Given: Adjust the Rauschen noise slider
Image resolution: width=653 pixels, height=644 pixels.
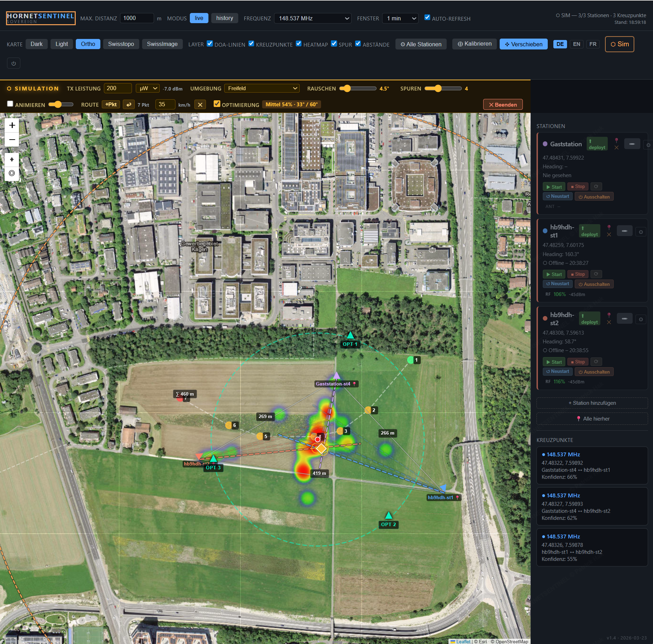Looking at the screenshot, I should (x=347, y=88).
